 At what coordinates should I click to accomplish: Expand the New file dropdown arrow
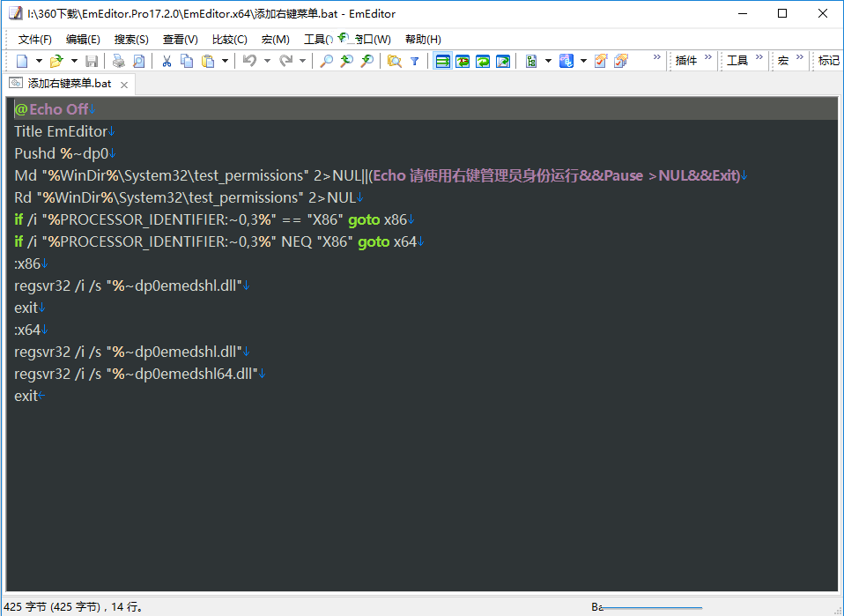point(39,61)
